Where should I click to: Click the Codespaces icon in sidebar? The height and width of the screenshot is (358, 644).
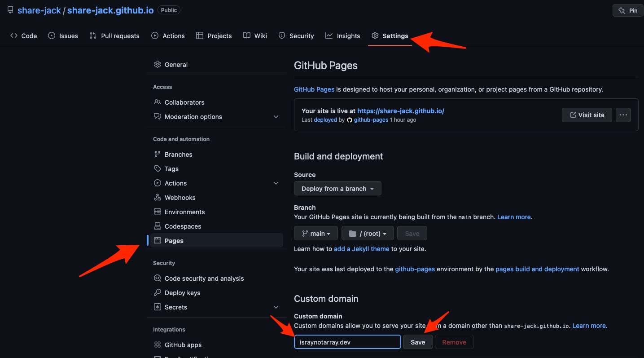click(158, 226)
